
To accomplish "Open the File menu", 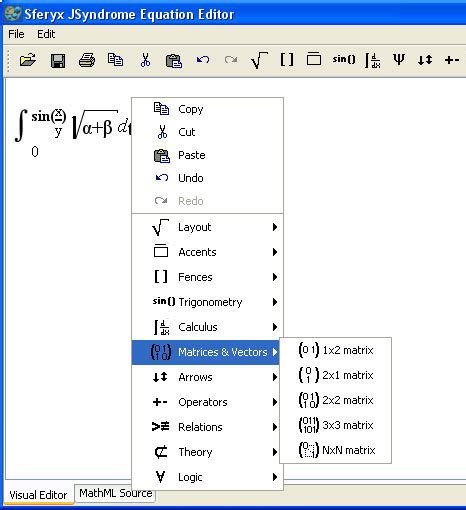I will click(16, 34).
